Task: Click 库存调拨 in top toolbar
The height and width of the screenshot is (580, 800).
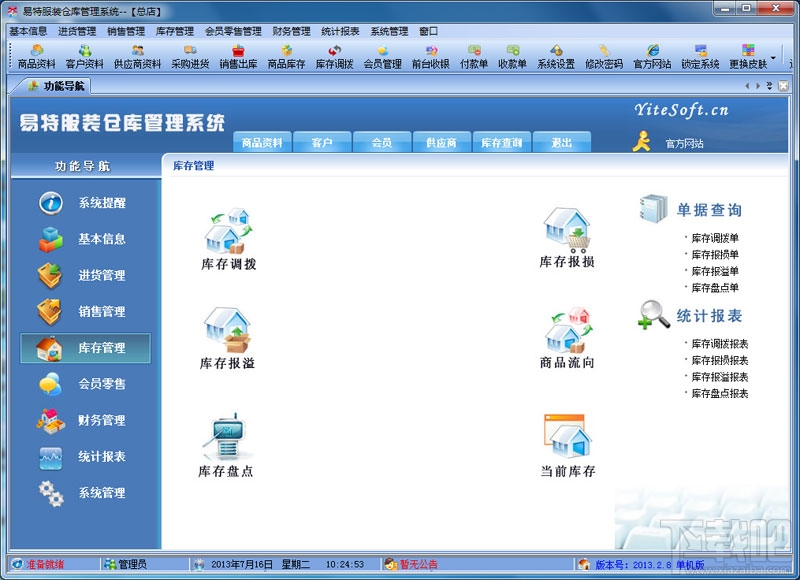Action: [335, 57]
